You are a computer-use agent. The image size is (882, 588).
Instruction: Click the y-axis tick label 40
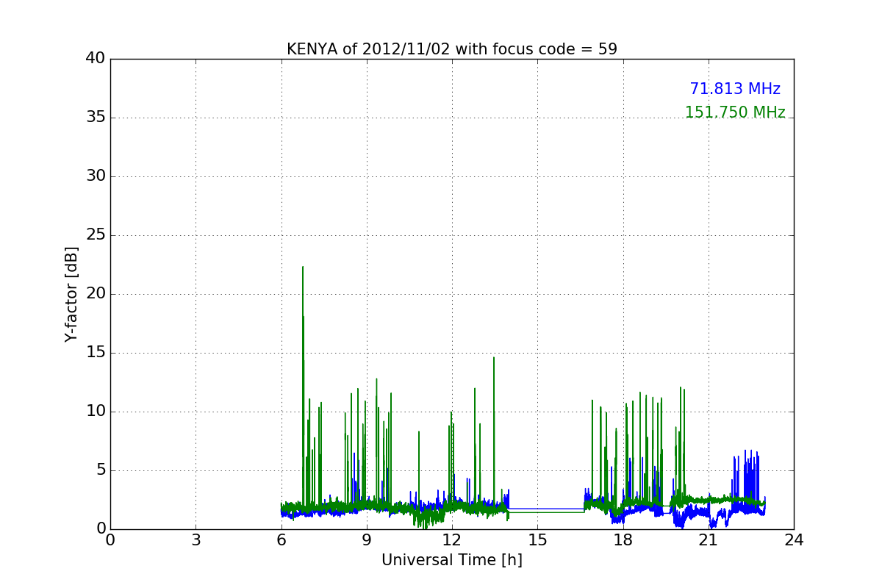(96, 59)
